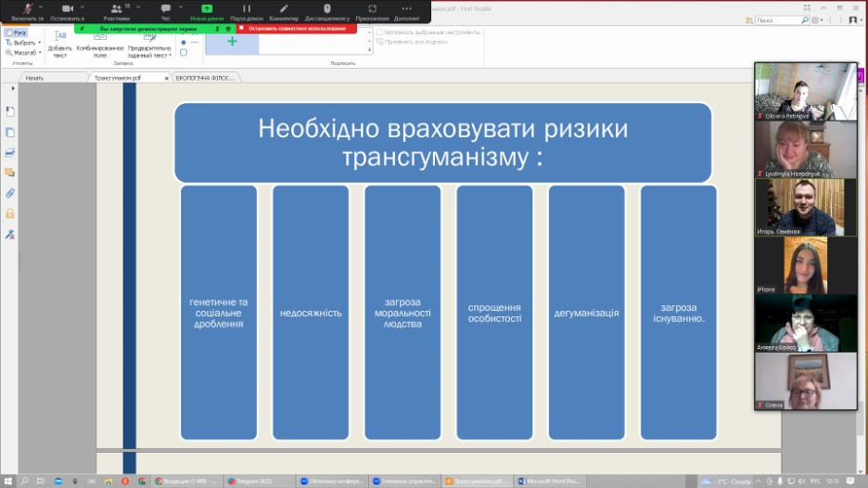Image resolution: width=868 pixels, height=488 pixels.
Task: Switch to the Telegram taskbar window
Action: coord(259,482)
